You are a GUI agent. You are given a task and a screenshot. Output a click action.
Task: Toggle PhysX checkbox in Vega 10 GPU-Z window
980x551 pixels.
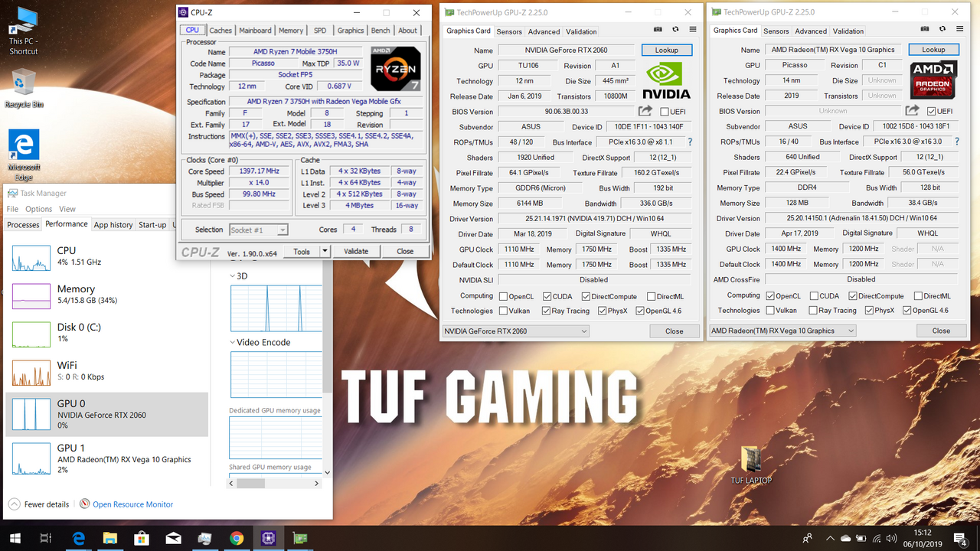pos(869,310)
